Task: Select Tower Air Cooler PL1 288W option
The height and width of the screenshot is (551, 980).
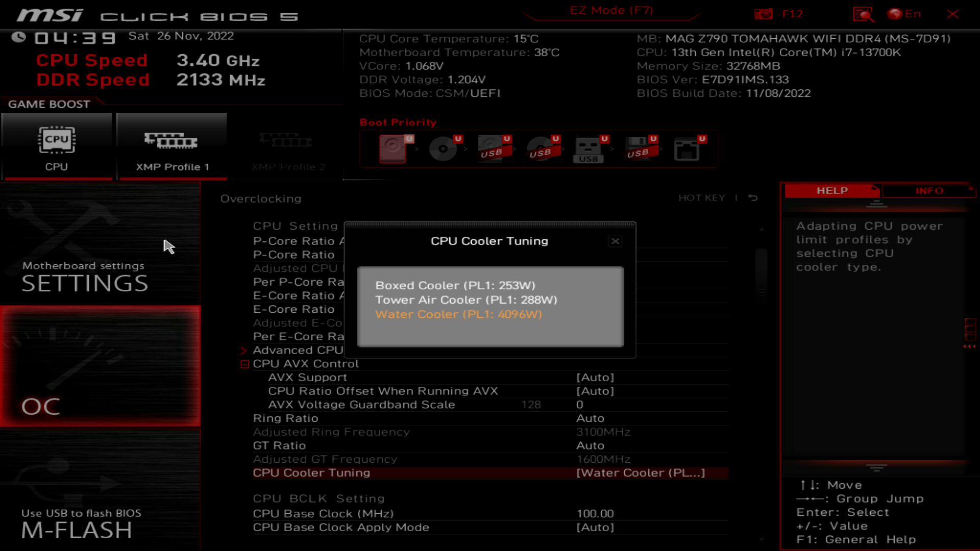Action: [x=467, y=299]
